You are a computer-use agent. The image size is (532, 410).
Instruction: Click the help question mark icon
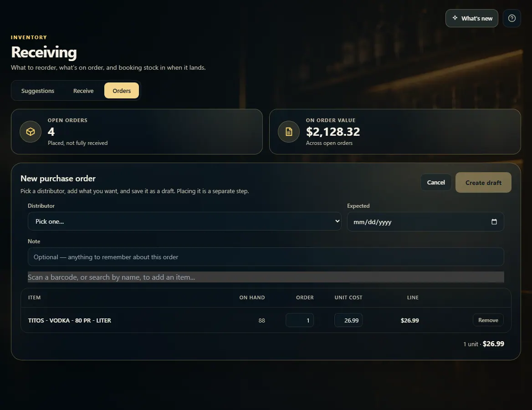[512, 18]
